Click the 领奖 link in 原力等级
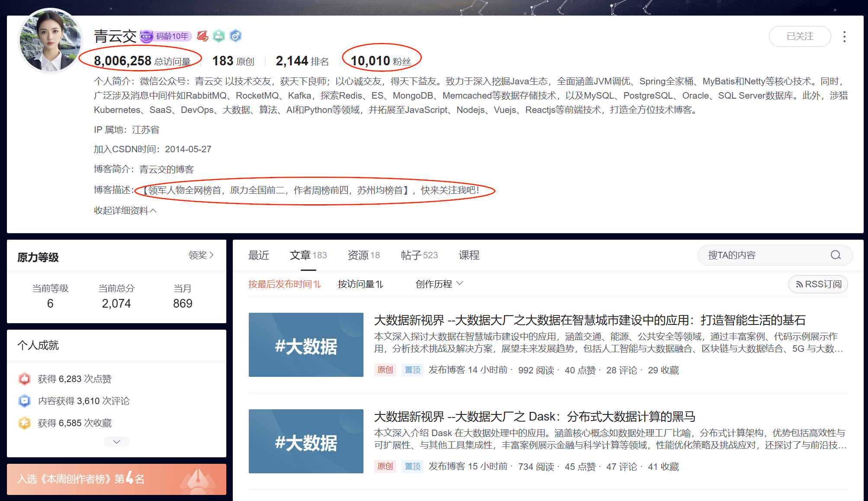The image size is (868, 501). tap(201, 255)
